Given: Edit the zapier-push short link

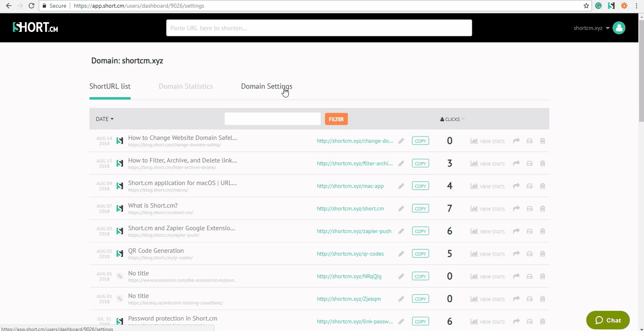Looking at the screenshot, I should click(401, 231).
